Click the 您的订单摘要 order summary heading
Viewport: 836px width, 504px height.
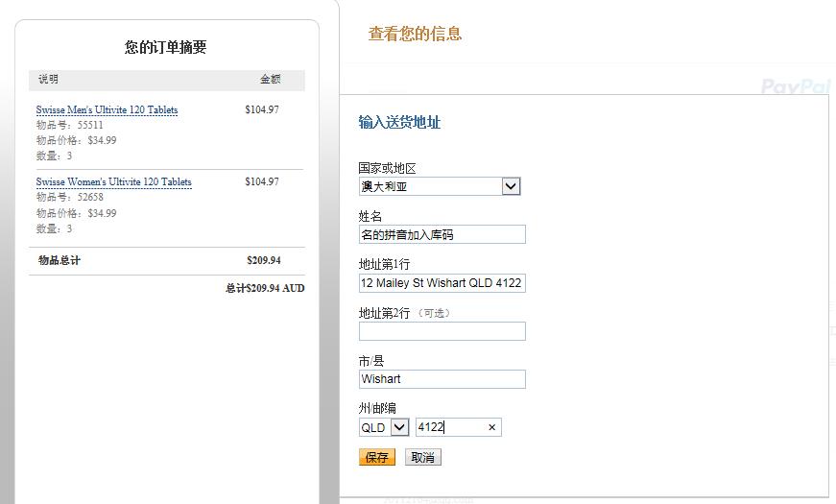point(166,47)
